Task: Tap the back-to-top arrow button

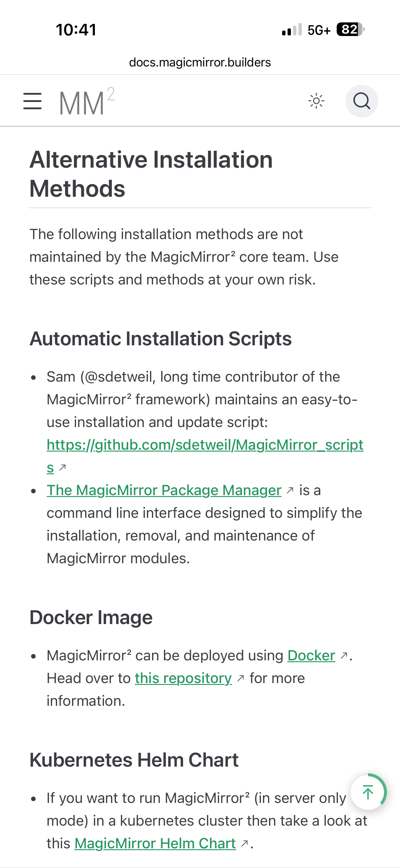Action: click(368, 792)
